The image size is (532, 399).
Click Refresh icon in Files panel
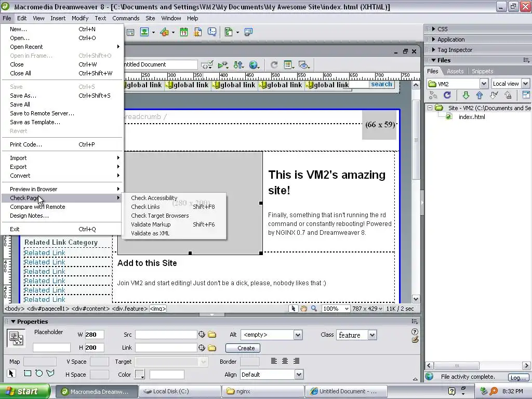point(447,96)
